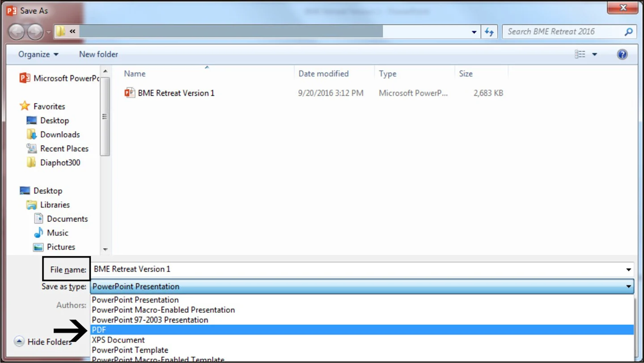The height and width of the screenshot is (363, 644).
Task: Click the 9/20/2016 3:12 PM date cell
Action: (331, 93)
